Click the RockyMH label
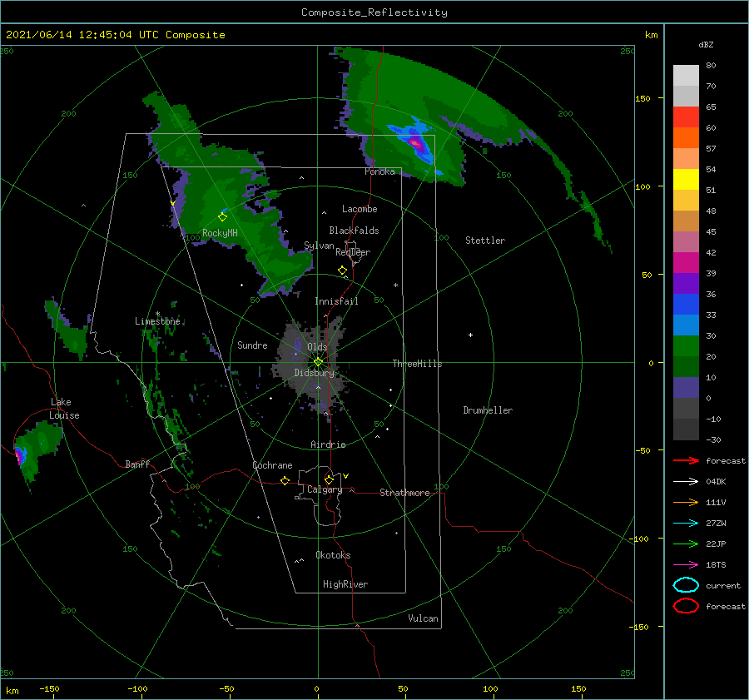Viewport: 749px width, 700px height. [220, 233]
